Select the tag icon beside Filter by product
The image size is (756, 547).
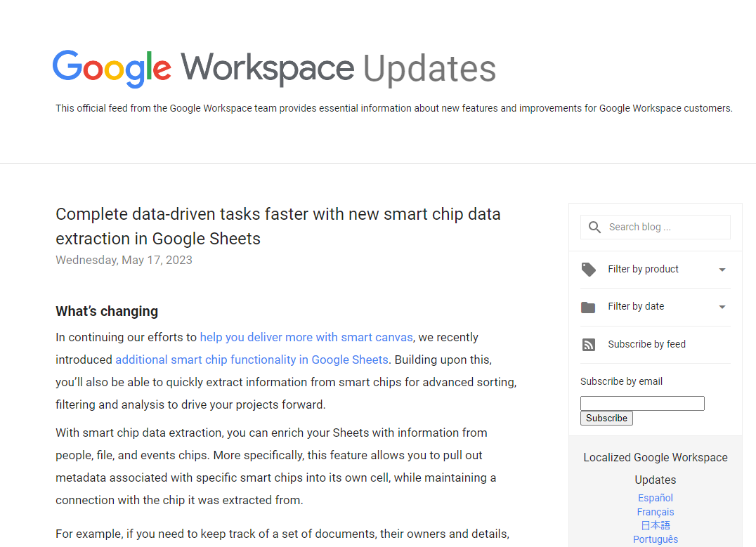click(x=588, y=269)
